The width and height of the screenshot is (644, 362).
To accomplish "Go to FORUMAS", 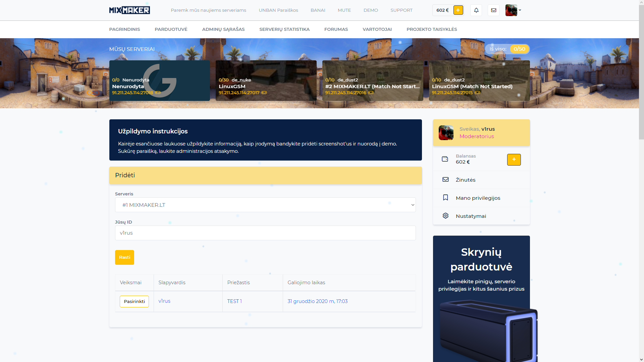I will click(336, 29).
